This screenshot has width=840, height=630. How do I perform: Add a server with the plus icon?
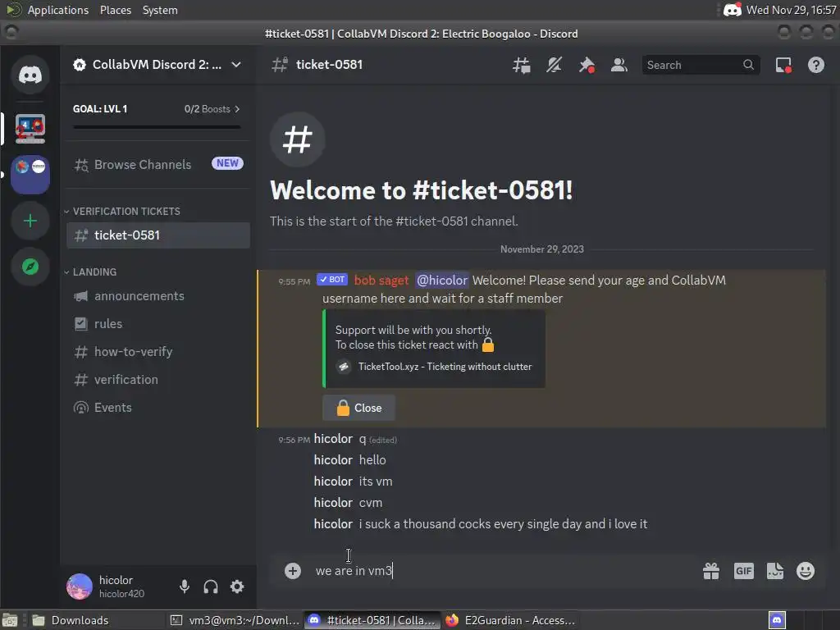point(30,221)
